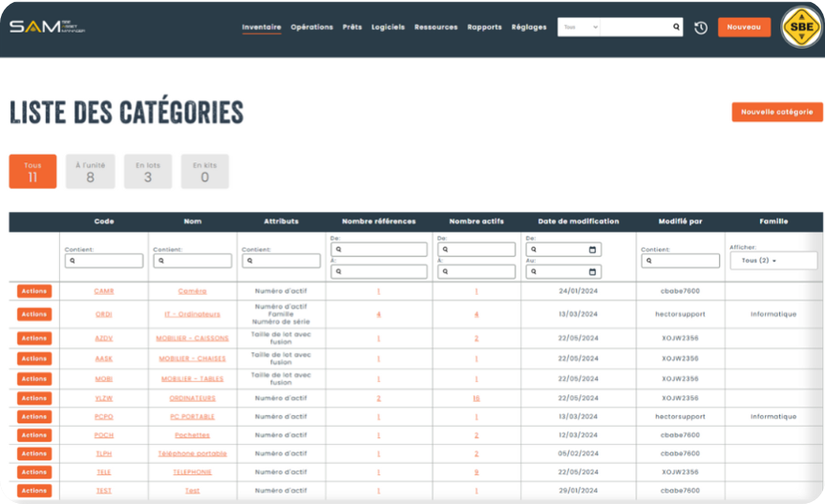Viewport: 825px width, 504px height.
Task: Go to the Rapports menu
Action: (484, 28)
